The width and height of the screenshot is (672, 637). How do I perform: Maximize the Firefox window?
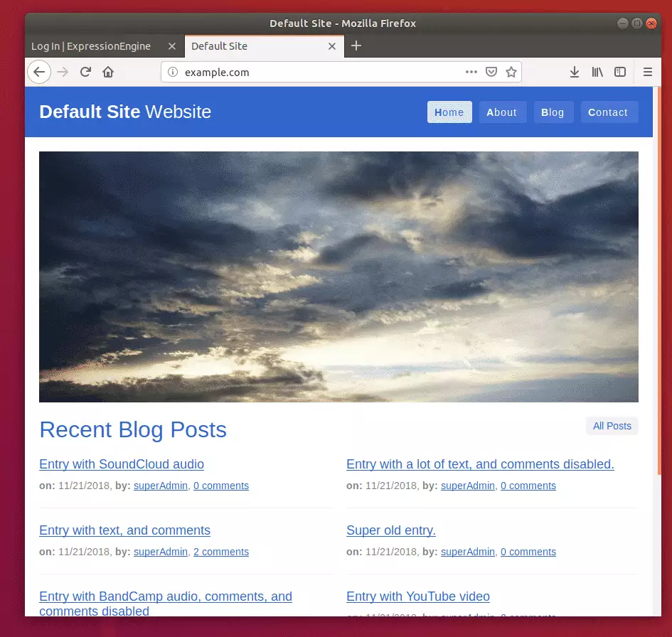click(x=637, y=23)
